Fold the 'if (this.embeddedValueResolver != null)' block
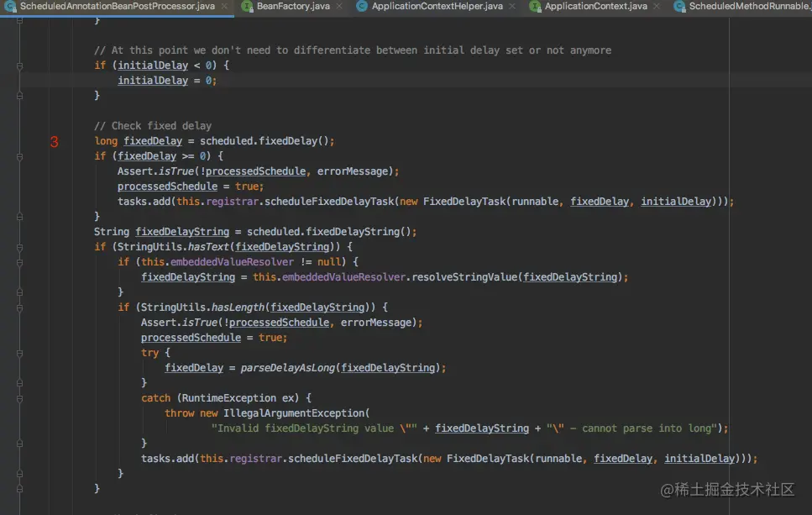Viewport: 812px width, 515px height. tap(19, 262)
